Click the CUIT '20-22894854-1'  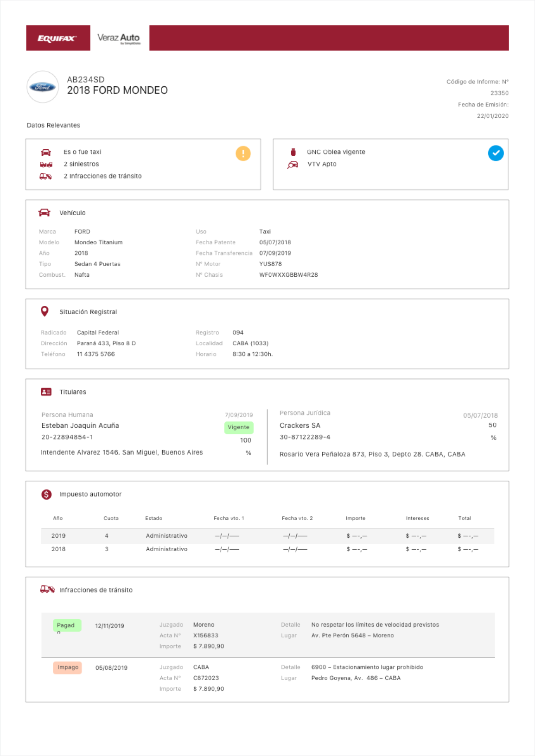(x=67, y=437)
